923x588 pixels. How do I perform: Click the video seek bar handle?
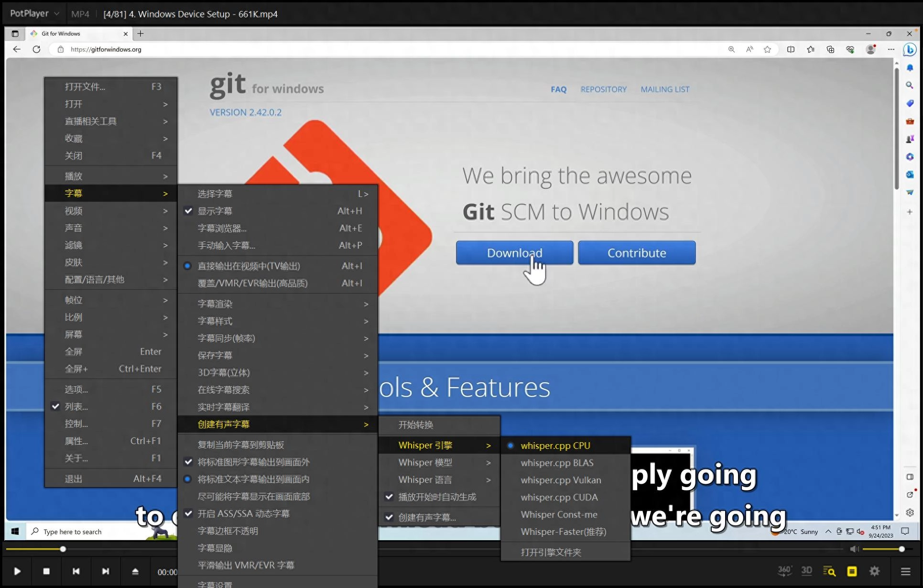[x=63, y=549]
